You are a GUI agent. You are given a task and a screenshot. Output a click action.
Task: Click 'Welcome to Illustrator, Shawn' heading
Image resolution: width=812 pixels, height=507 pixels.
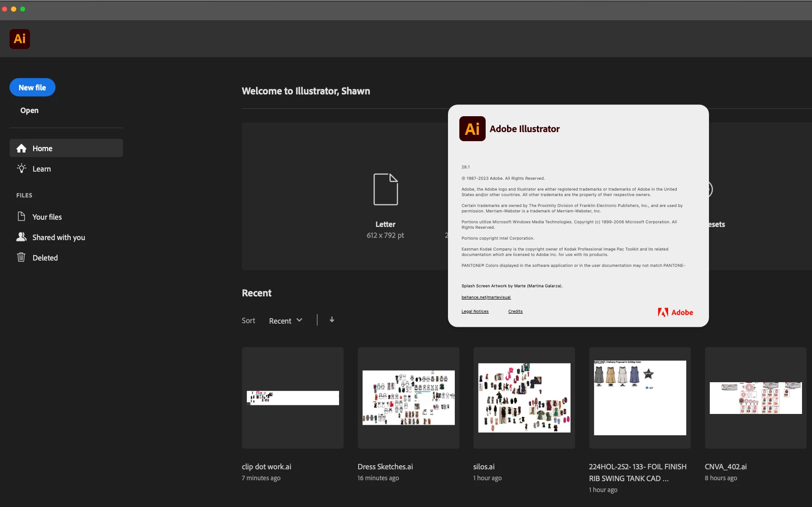click(x=306, y=91)
